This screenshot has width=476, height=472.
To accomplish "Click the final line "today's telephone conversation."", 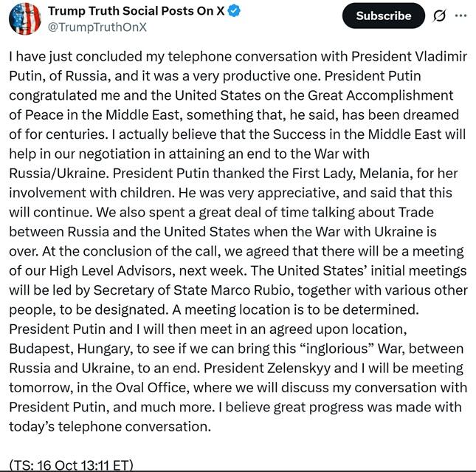I will point(110,426).
